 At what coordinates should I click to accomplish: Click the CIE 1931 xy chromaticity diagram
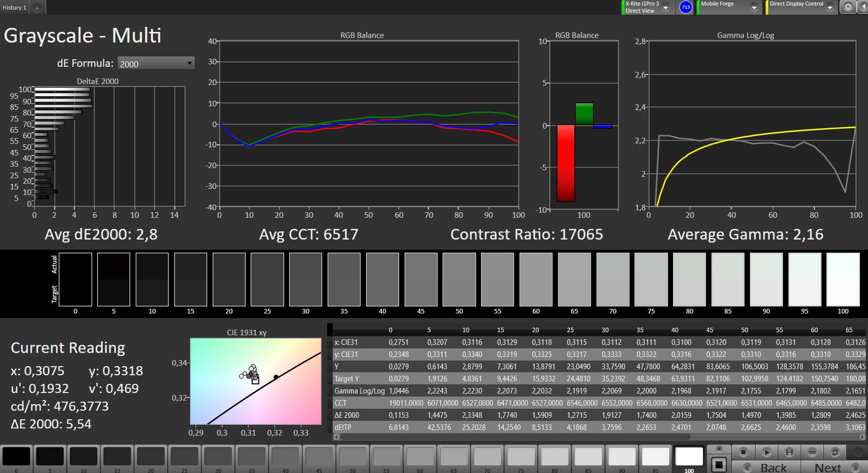click(256, 381)
